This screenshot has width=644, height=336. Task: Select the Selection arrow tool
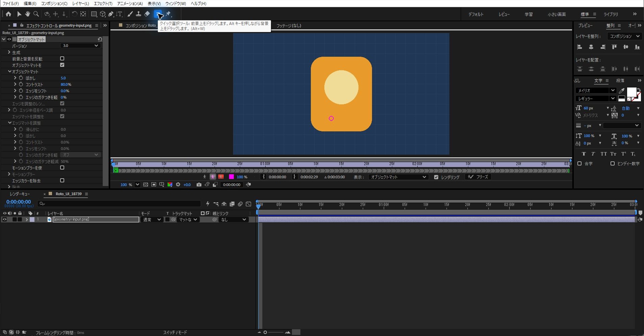[19, 14]
